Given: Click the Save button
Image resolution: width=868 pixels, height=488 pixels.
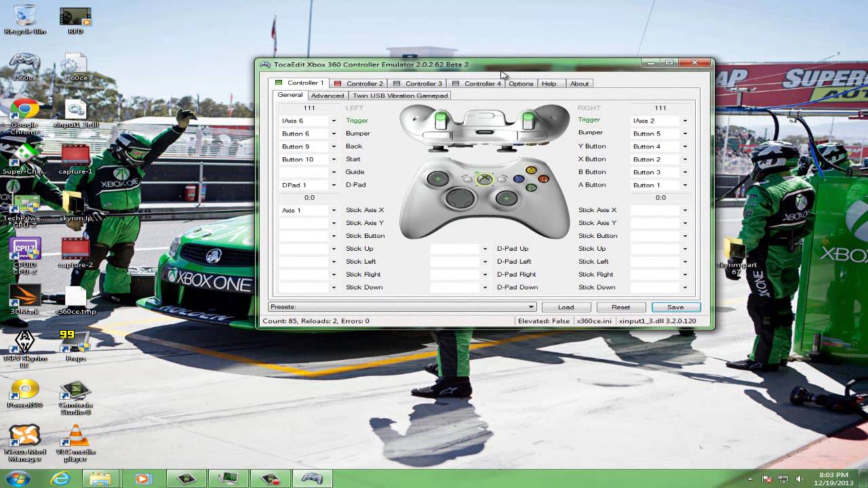Looking at the screenshot, I should pos(675,307).
